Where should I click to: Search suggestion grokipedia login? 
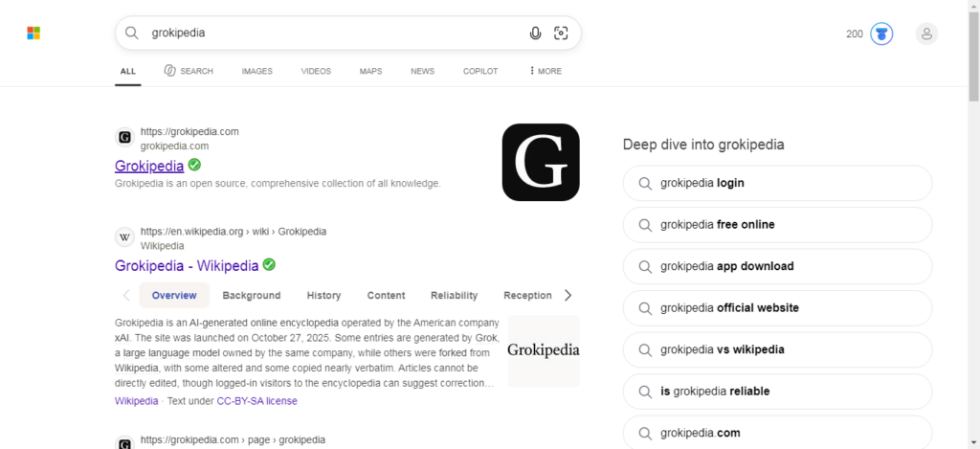pos(777,183)
